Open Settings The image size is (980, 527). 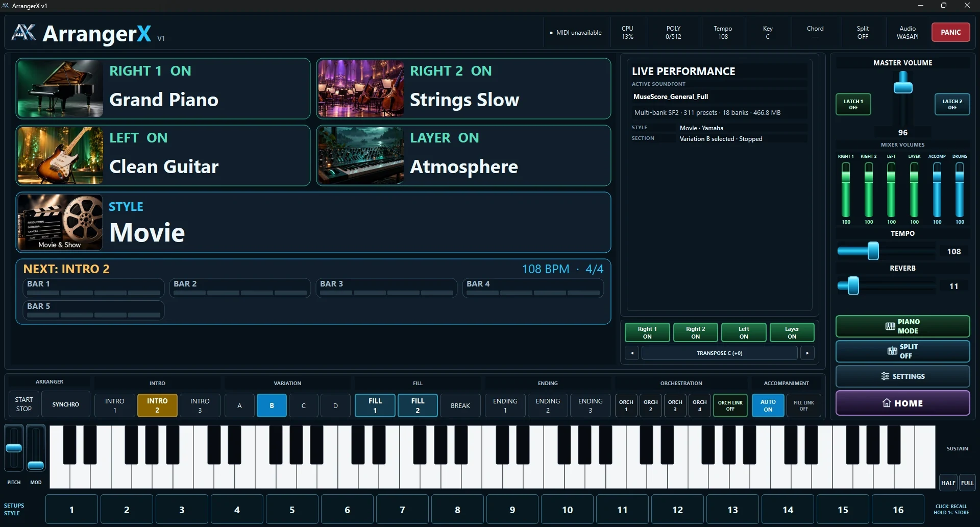point(902,376)
